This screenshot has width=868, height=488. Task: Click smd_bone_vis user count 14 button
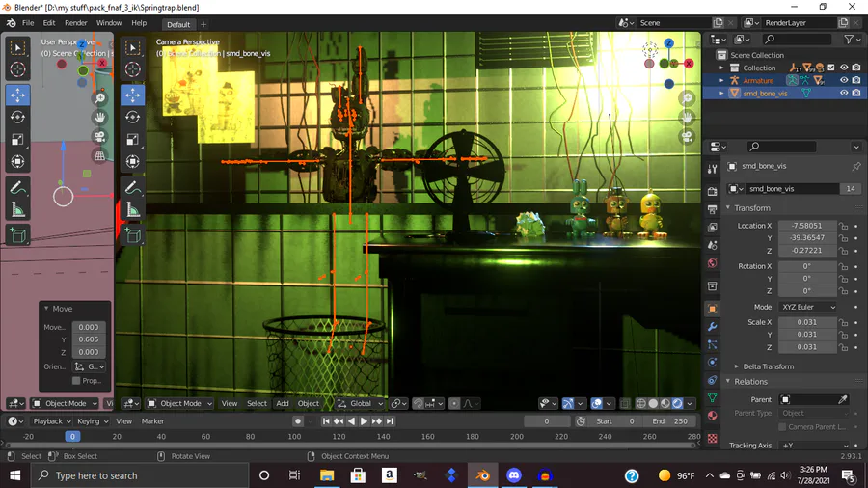[851, 189]
